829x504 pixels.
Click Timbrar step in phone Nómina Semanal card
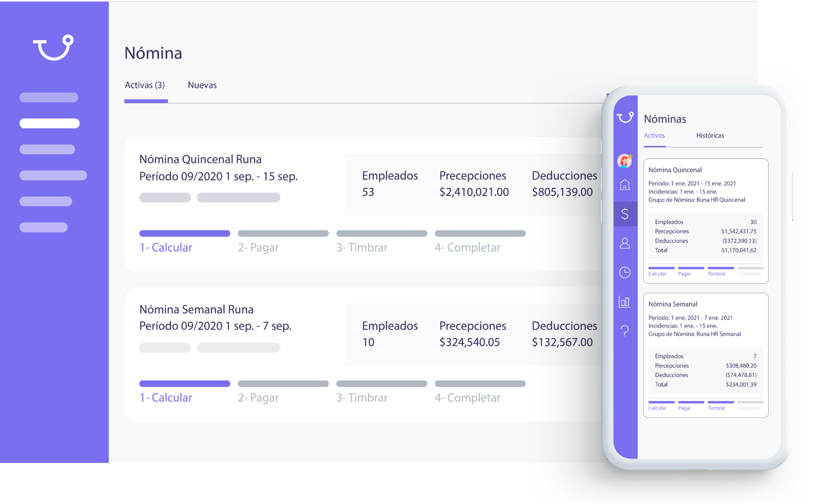[x=716, y=408]
